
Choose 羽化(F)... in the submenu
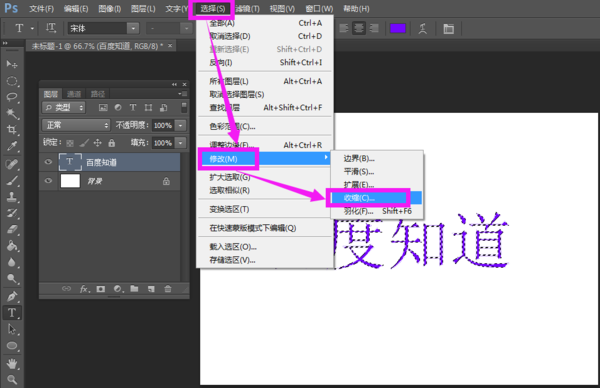[x=377, y=211]
